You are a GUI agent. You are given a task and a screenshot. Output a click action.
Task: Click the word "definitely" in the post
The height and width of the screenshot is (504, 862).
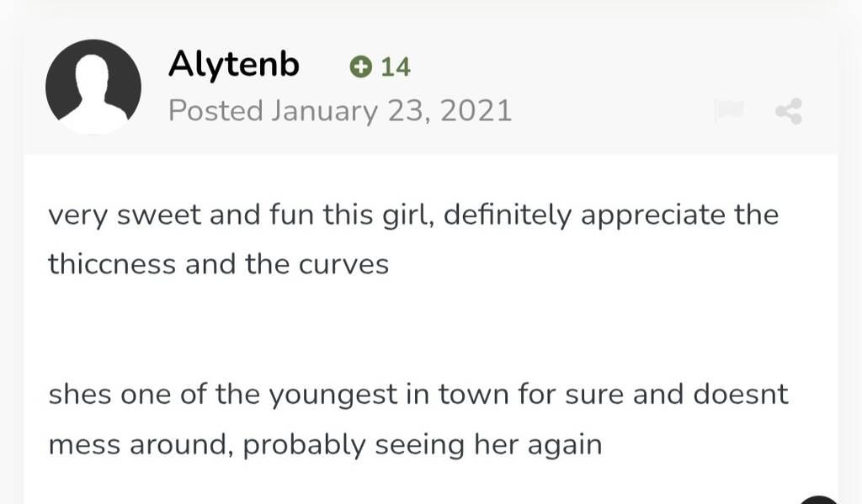tap(508, 215)
